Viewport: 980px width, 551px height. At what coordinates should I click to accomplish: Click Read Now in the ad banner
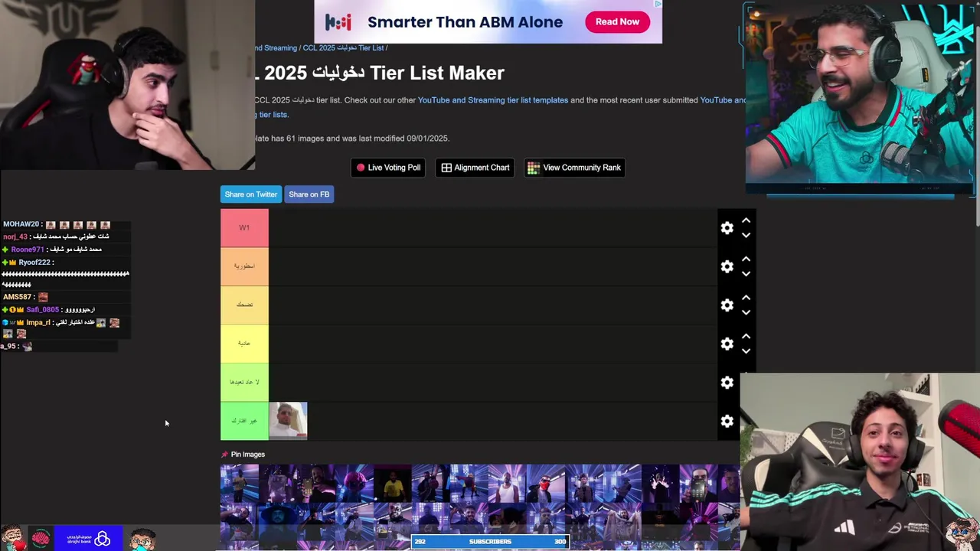tap(617, 21)
